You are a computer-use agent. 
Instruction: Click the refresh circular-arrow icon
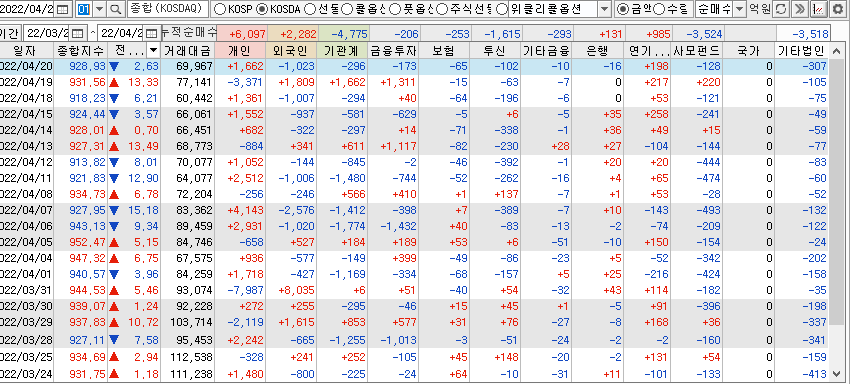pos(781,9)
